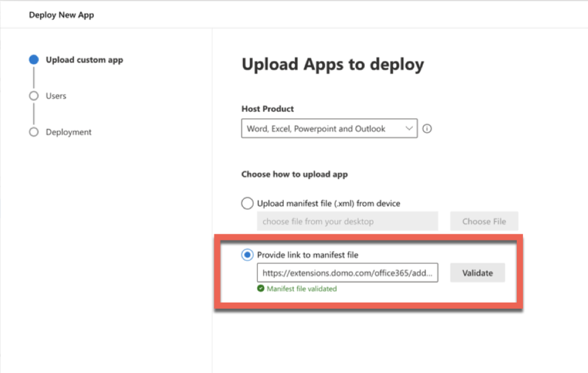Screen dimensions: 588x373
Task: Click the Users step circle
Action: click(33, 96)
